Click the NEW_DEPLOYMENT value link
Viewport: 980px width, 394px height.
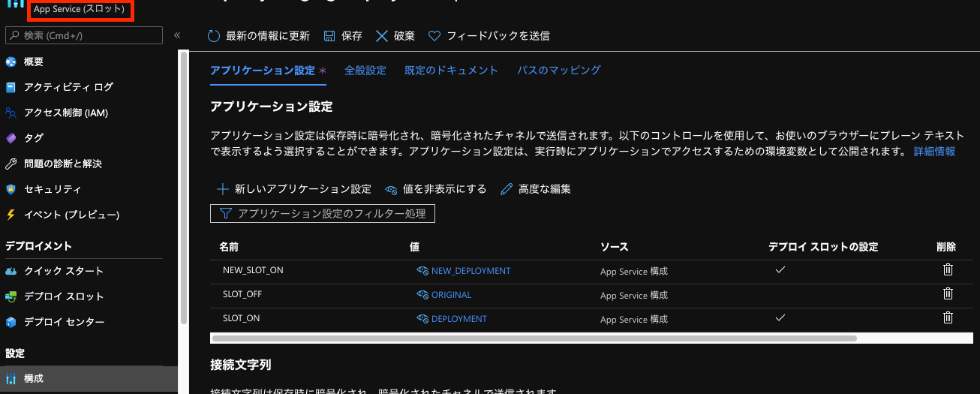click(x=470, y=271)
